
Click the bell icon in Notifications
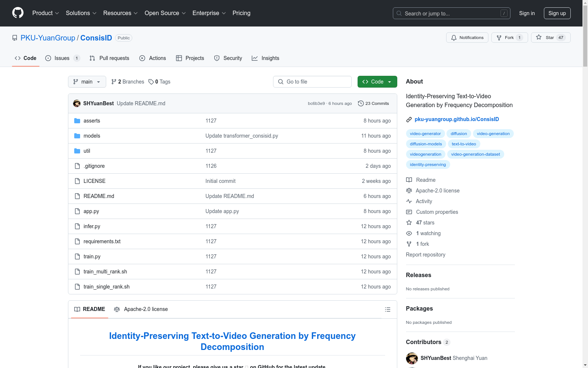click(454, 38)
